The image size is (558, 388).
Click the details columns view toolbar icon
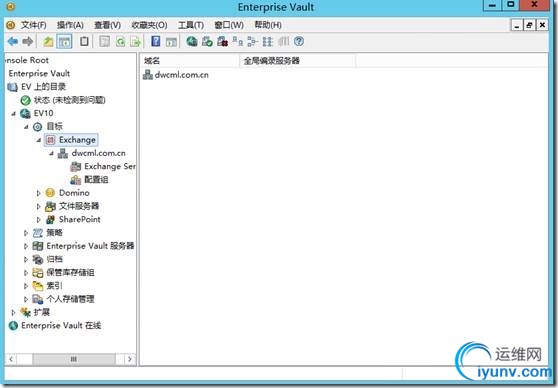283,42
